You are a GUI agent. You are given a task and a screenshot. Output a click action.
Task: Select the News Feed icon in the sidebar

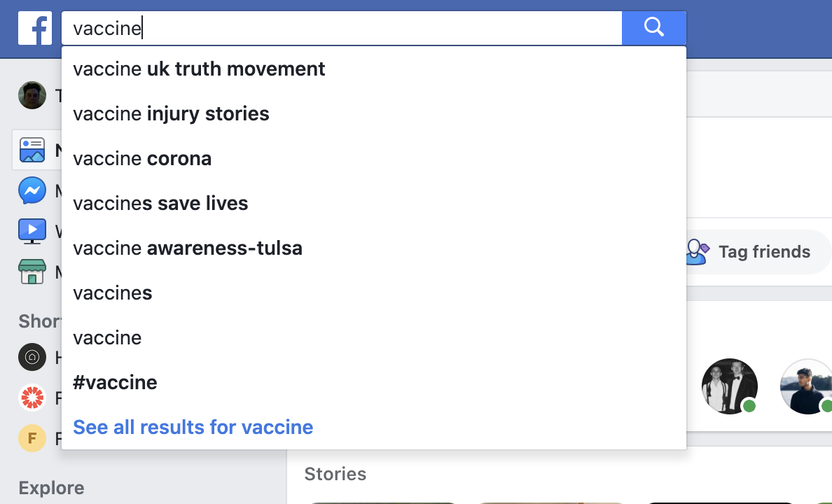click(x=32, y=150)
